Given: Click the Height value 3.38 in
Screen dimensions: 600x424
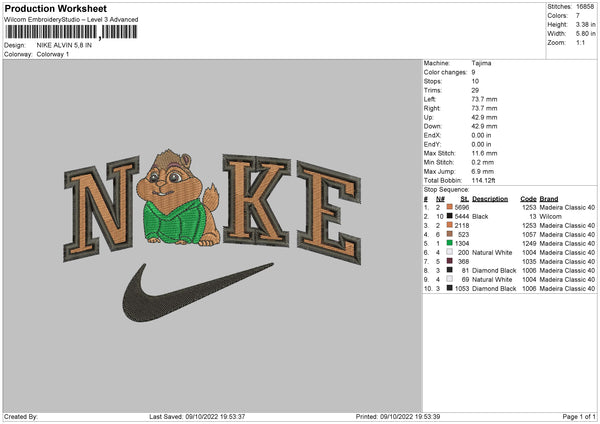Looking at the screenshot, I should click(x=585, y=24).
